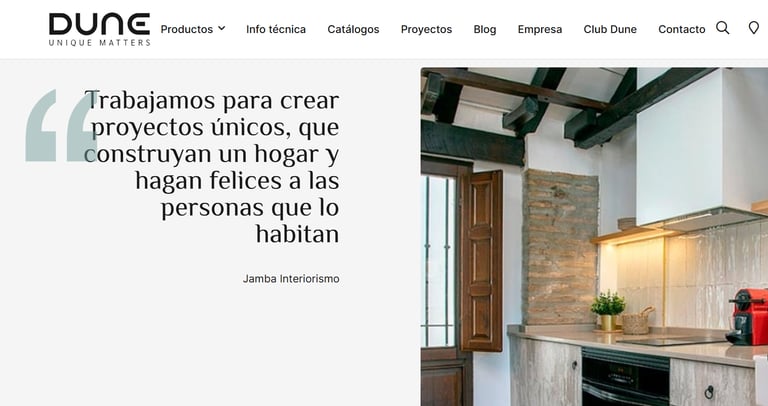Click the wooden window shutter in photo

coord(481,261)
